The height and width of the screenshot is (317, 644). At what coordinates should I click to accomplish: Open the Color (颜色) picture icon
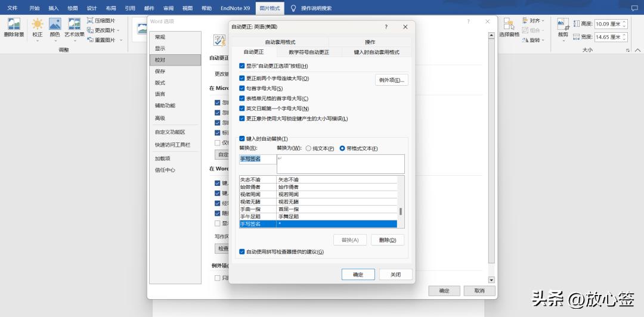coord(55,24)
